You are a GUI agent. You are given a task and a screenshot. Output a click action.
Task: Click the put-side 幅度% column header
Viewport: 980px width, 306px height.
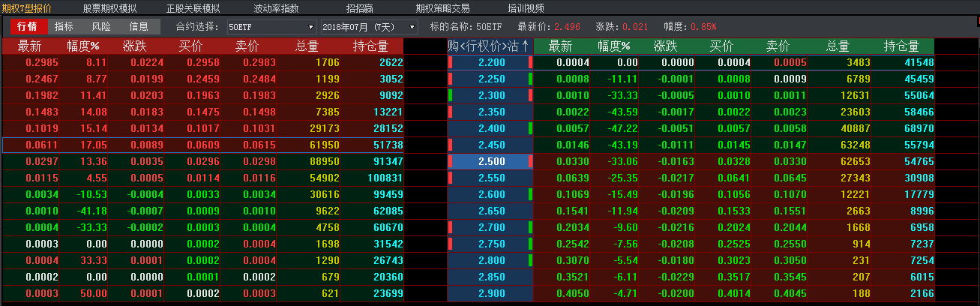click(614, 46)
